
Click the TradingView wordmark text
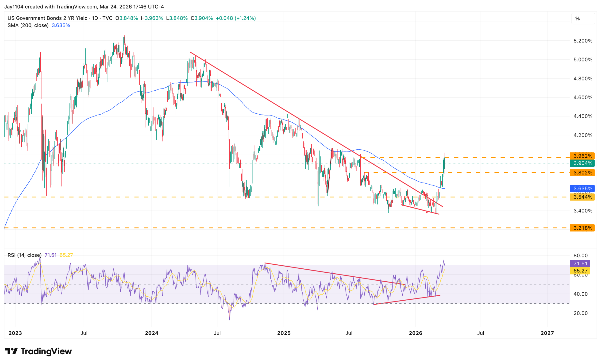click(46, 351)
